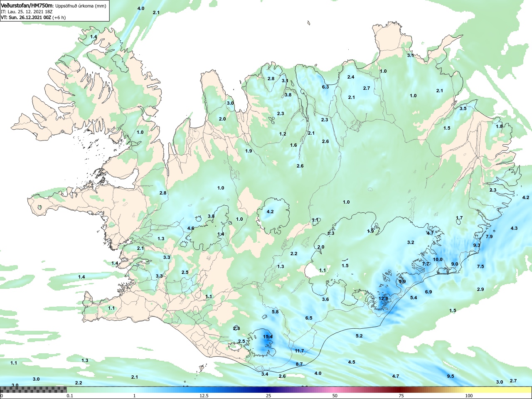Click the 7.5 precipitation value
The height and width of the screenshot is (399, 532).
pyautogui.click(x=480, y=266)
